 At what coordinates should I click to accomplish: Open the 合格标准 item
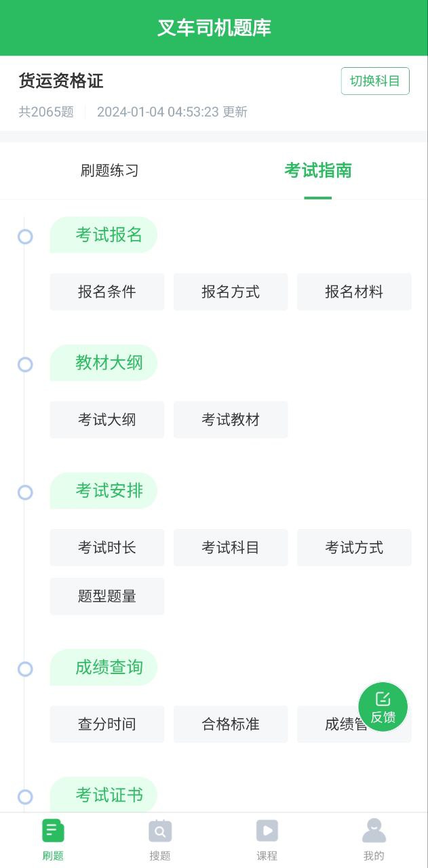click(x=231, y=724)
